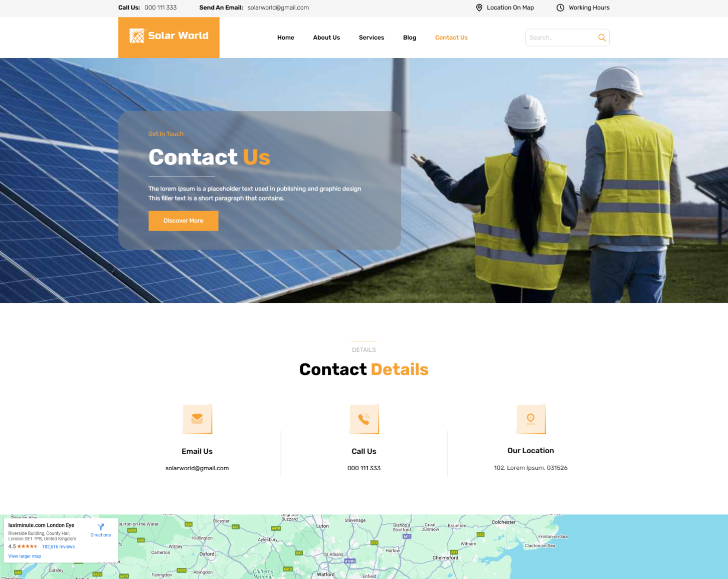The height and width of the screenshot is (579, 728).
Task: Open the Blog menu item
Action: [410, 38]
